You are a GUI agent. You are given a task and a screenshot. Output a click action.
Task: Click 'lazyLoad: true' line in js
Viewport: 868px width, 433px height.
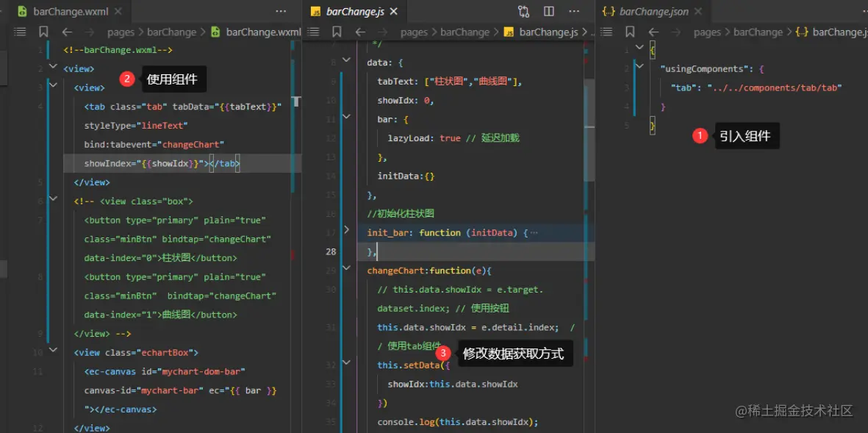453,138
